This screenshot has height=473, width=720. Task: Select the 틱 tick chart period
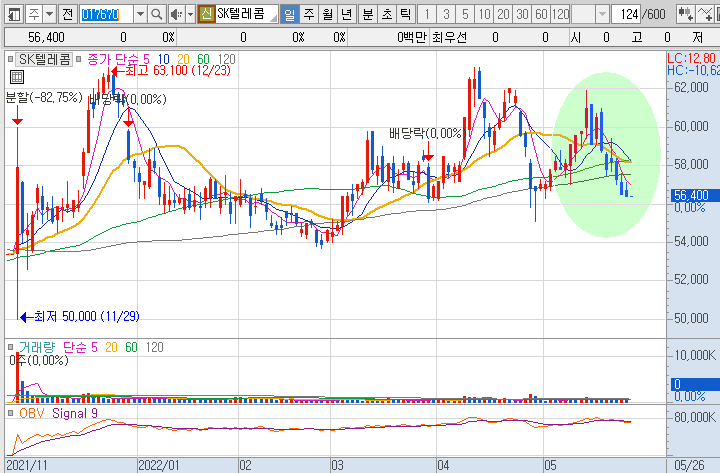pos(406,15)
